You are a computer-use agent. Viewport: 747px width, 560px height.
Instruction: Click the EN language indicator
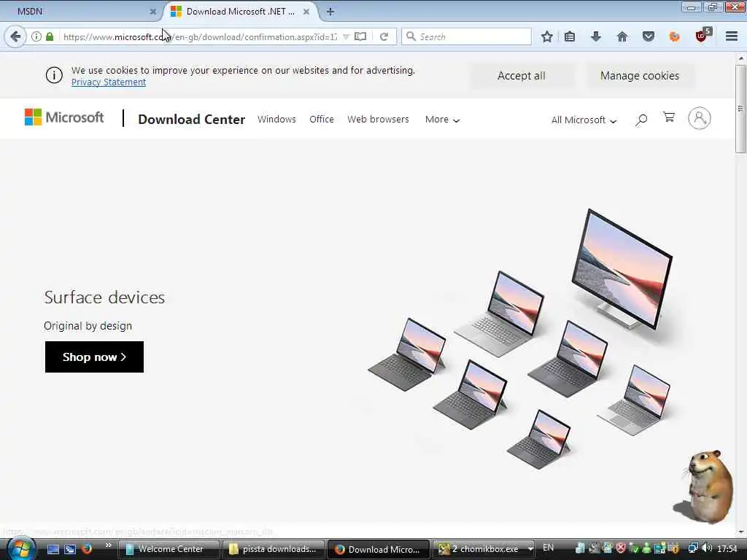(x=549, y=548)
